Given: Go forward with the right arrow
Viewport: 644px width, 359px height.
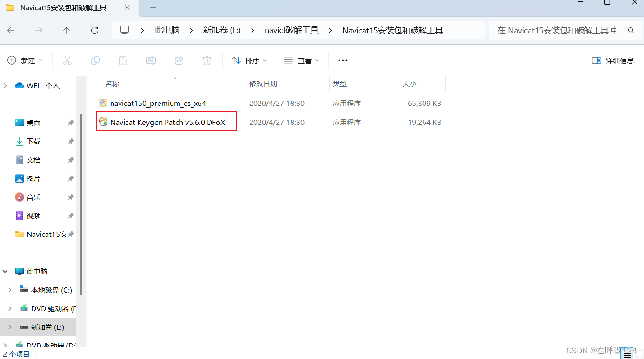Looking at the screenshot, I should (x=39, y=30).
